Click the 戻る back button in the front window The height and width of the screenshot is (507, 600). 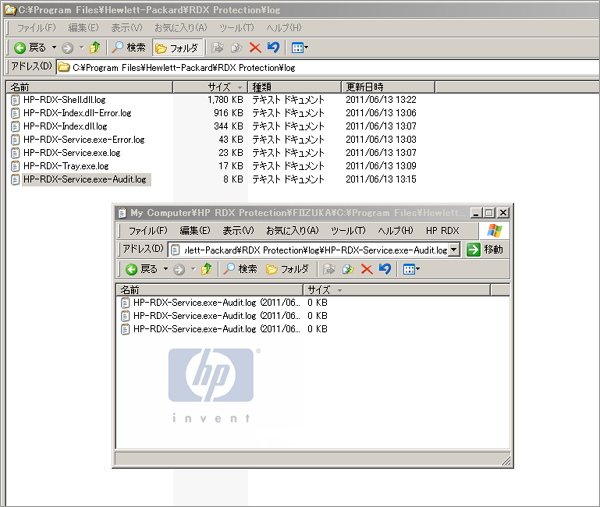(142, 269)
